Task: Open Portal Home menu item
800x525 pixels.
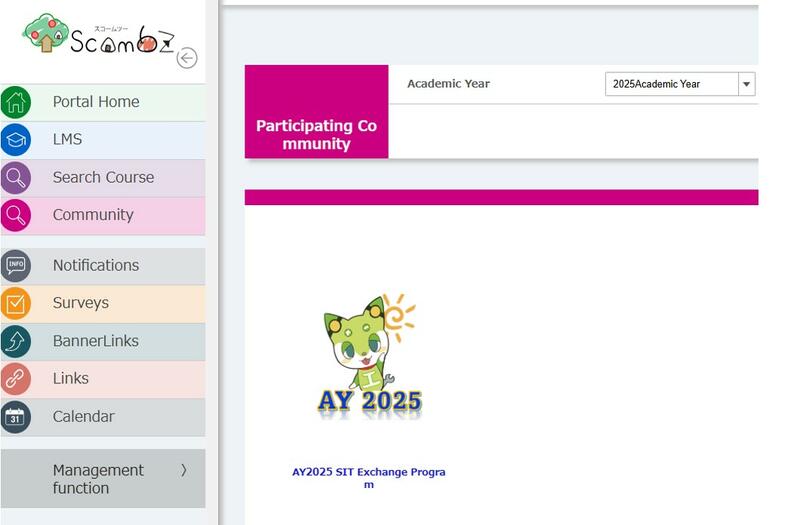Action: click(96, 102)
